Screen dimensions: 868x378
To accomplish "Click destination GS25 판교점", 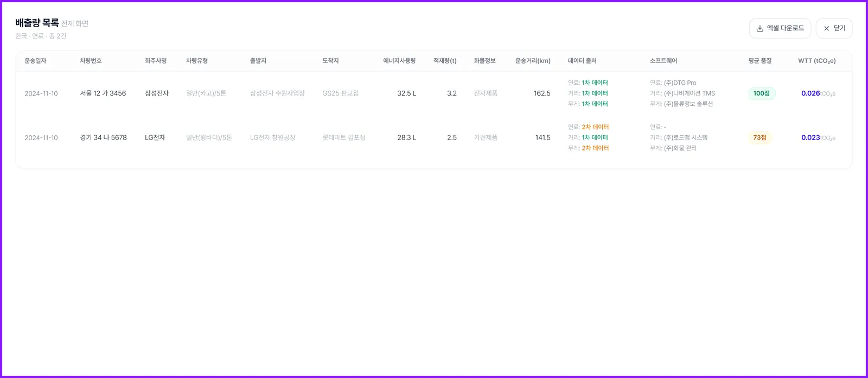I will [340, 93].
